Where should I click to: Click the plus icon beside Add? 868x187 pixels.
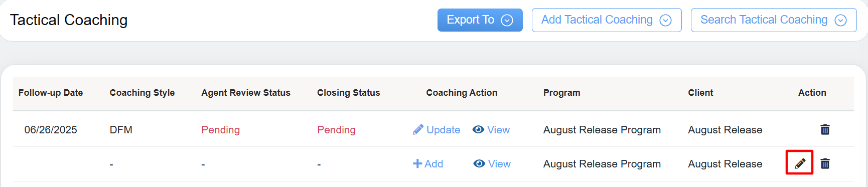[x=417, y=164]
